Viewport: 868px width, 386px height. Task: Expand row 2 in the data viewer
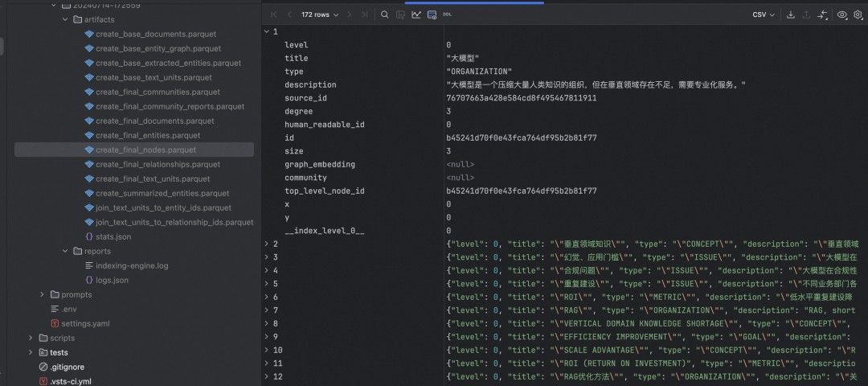click(x=267, y=244)
